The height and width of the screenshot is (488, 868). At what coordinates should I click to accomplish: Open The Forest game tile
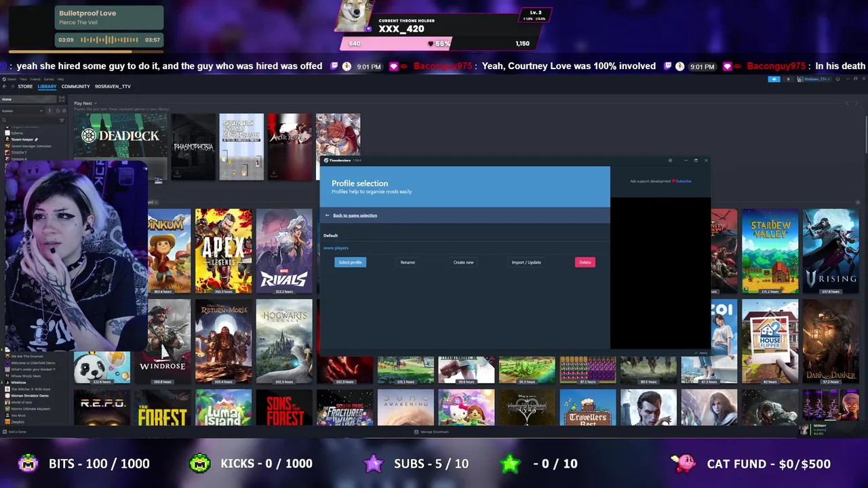coord(163,407)
